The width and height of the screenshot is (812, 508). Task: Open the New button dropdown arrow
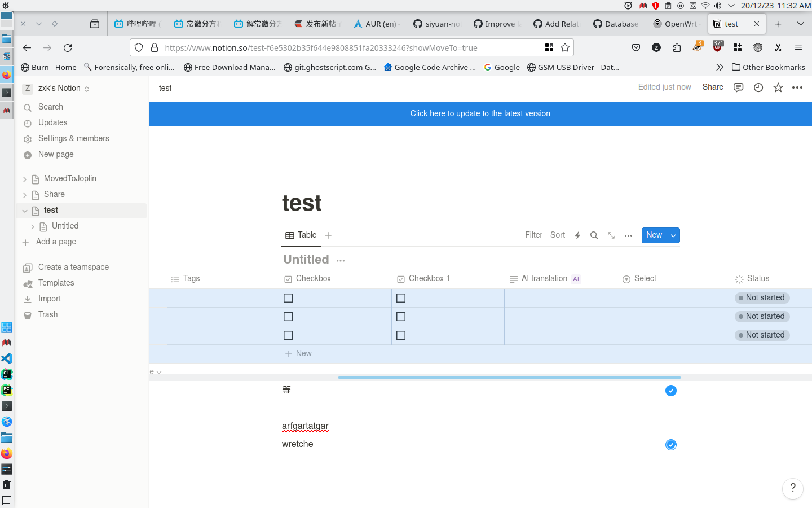click(673, 235)
